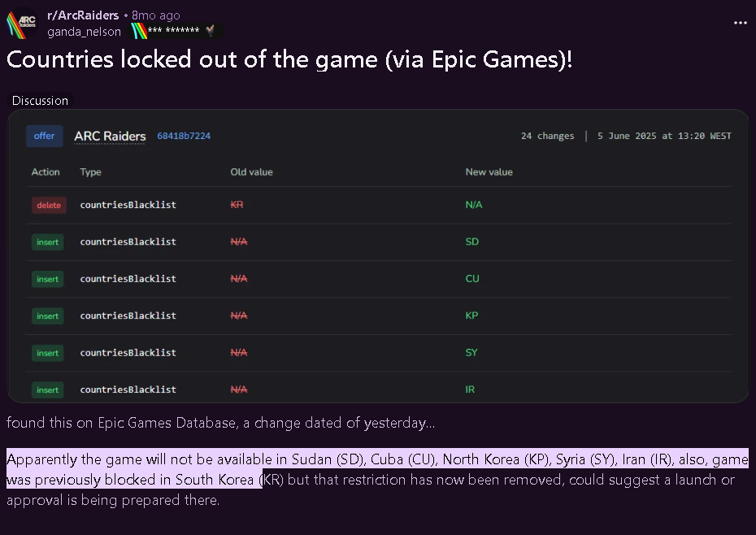The width and height of the screenshot is (756, 535).
Task: Click the "8mo ago" post timestamp
Action: [156, 15]
